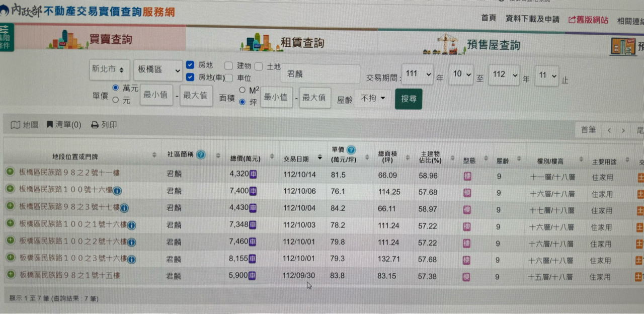Open the 板橋區 district dropdown

click(x=157, y=70)
